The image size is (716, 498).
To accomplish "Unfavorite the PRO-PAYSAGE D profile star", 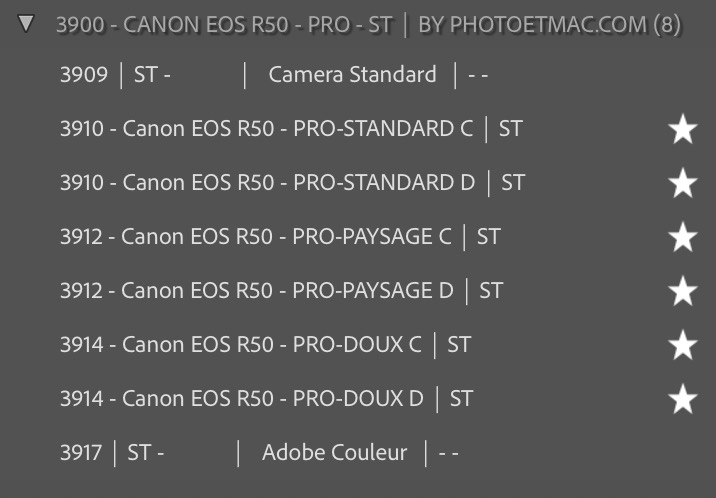I will pyautogui.click(x=683, y=291).
